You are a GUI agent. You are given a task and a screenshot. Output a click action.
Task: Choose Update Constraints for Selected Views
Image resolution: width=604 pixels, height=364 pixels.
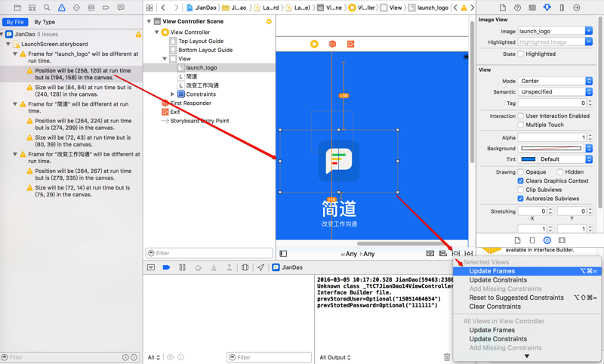527,280
